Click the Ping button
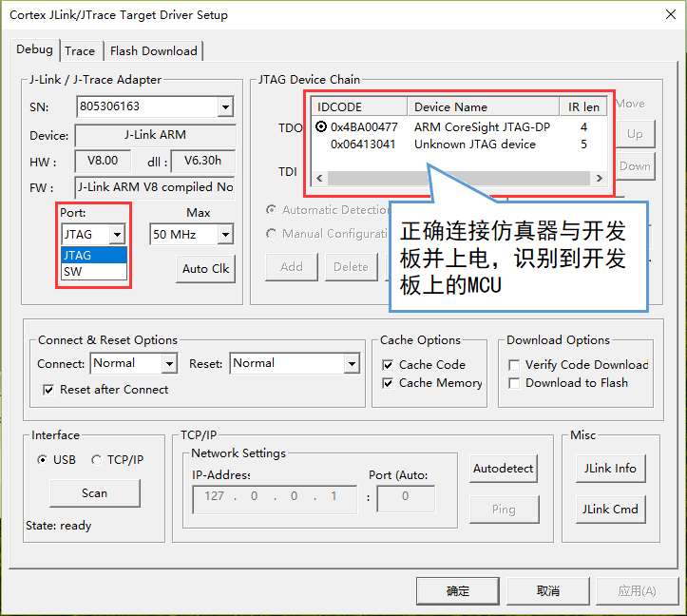Image resolution: width=687 pixels, height=616 pixels. tap(504, 509)
